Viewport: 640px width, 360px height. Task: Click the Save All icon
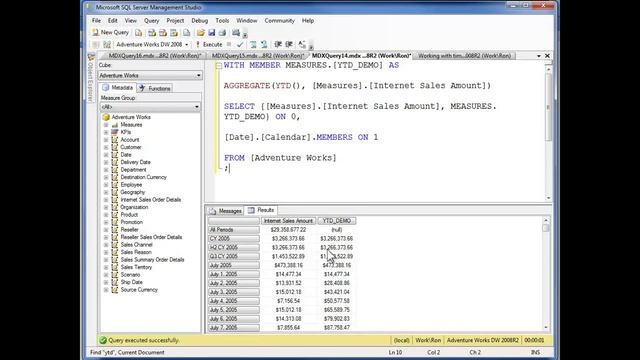(222, 33)
